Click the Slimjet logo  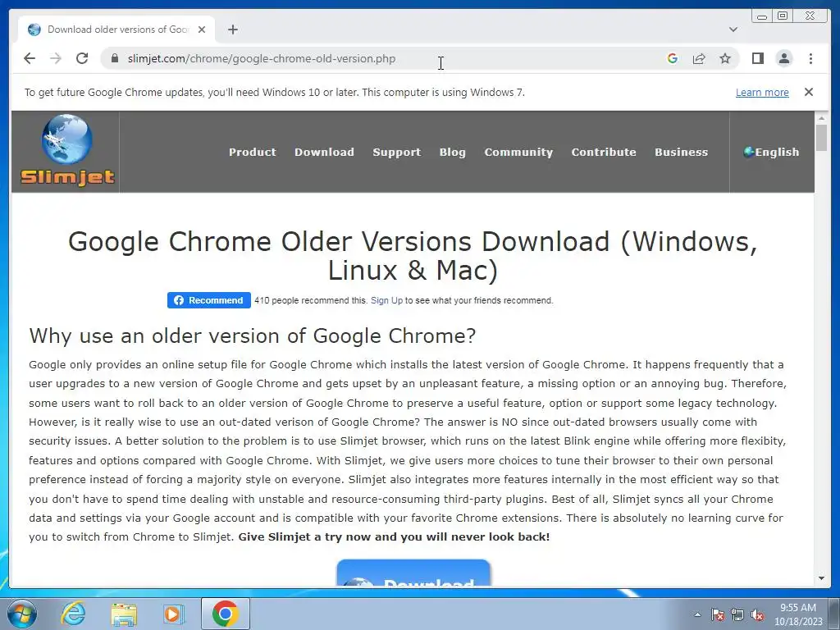[x=67, y=150]
